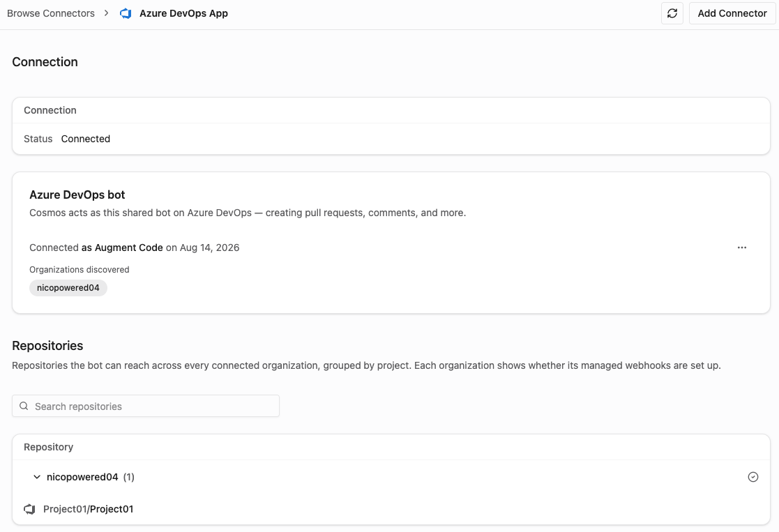Click the Add Connector button
This screenshot has height=532, width=779.
click(732, 13)
